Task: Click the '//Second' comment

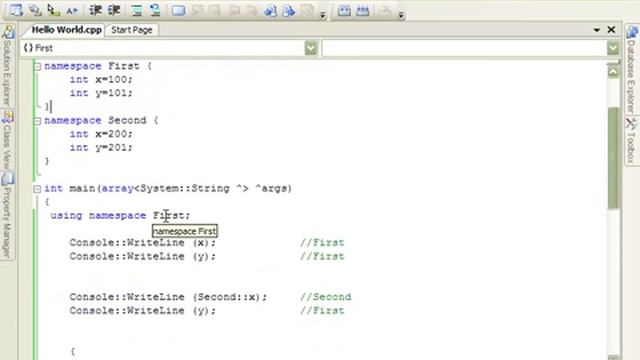Action: pos(326,297)
